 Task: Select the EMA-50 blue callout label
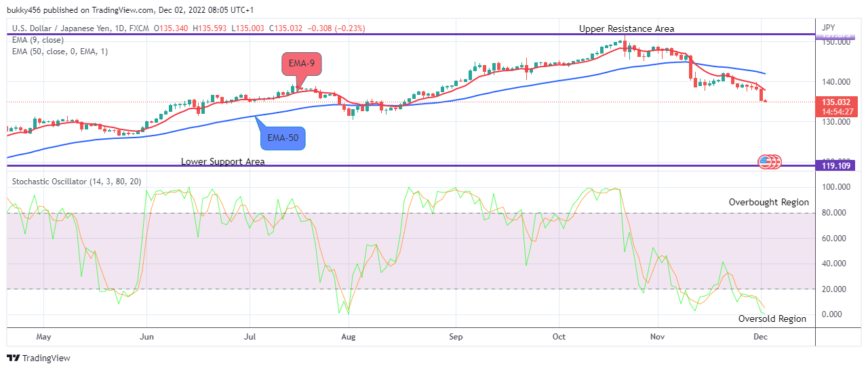tap(283, 138)
